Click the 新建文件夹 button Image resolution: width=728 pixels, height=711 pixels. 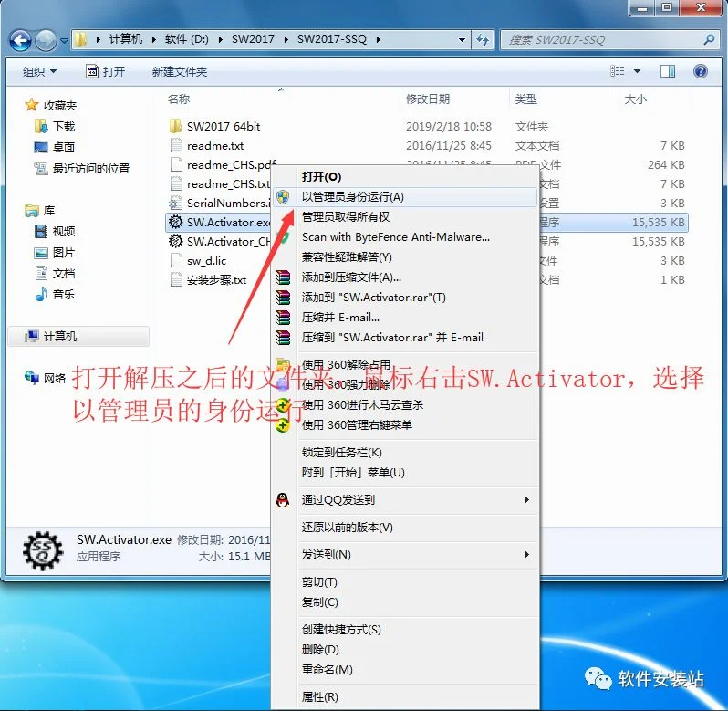pyautogui.click(x=179, y=71)
